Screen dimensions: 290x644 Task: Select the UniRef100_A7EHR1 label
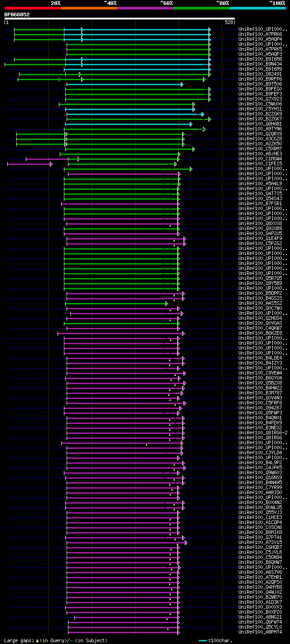click(260, 577)
